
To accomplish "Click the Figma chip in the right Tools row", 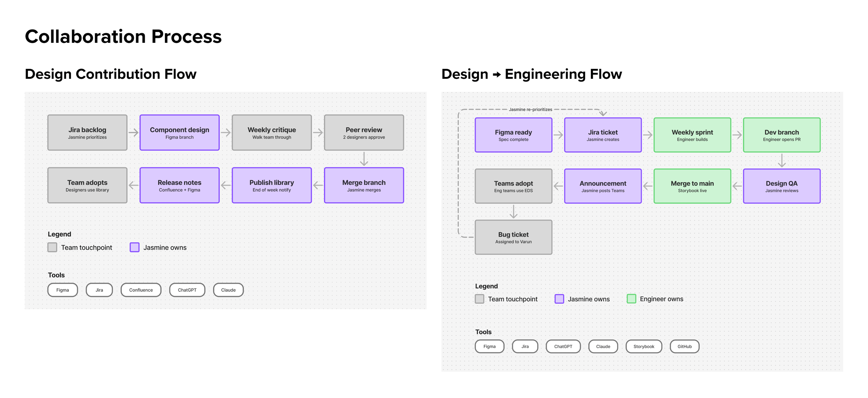I will tap(489, 346).
